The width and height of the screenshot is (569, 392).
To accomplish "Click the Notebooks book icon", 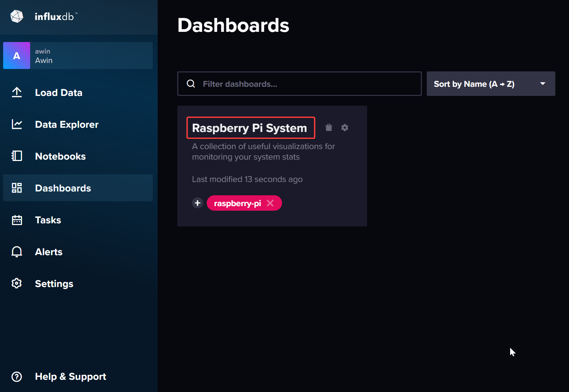I will [16, 156].
